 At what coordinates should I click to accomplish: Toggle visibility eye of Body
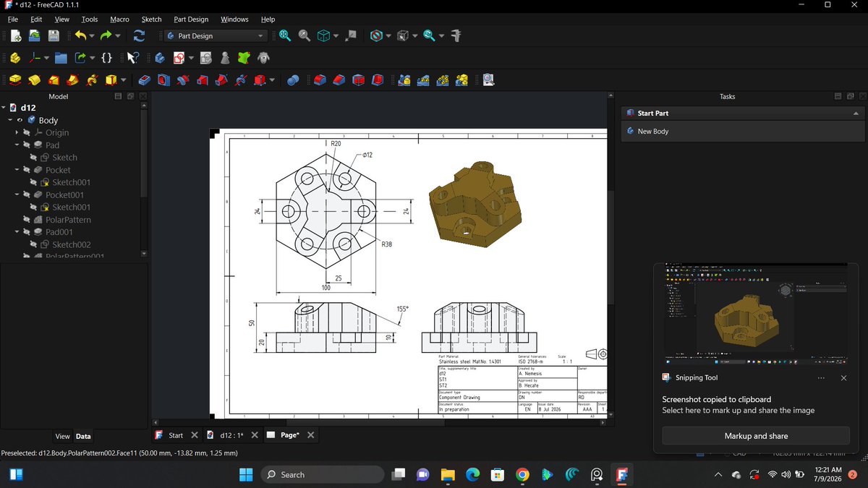(20, 120)
